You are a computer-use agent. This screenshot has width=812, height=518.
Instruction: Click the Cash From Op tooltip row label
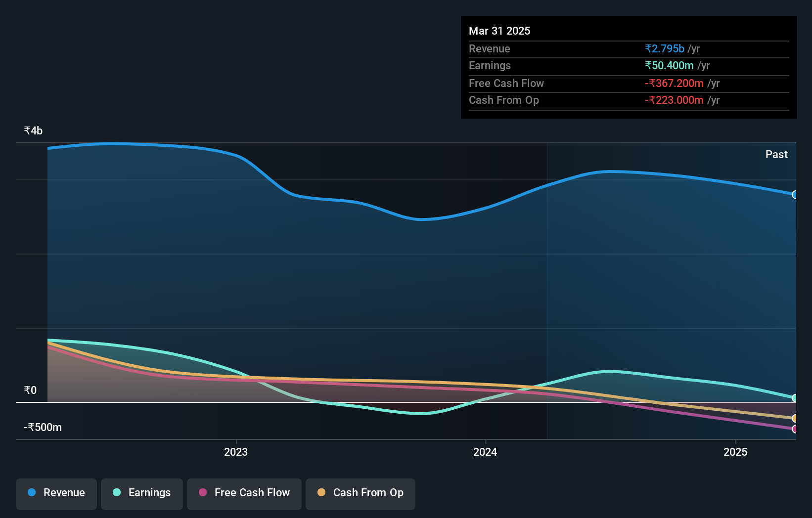[x=504, y=100]
